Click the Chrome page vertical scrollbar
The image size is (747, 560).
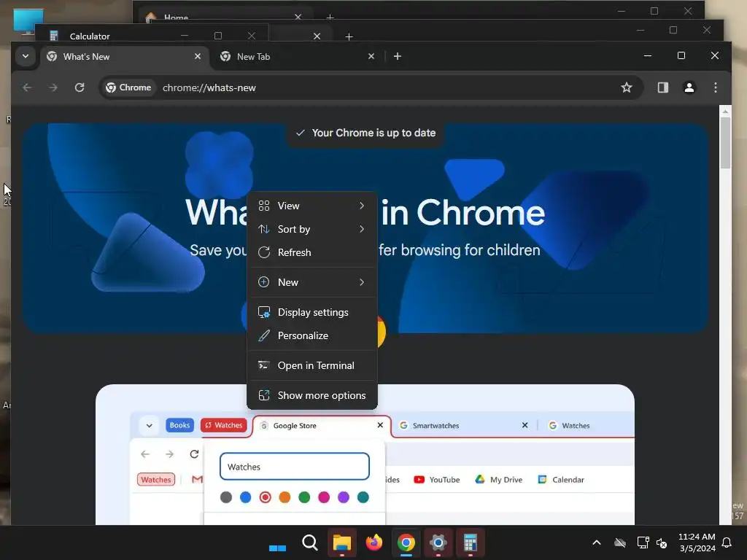pyautogui.click(x=725, y=143)
